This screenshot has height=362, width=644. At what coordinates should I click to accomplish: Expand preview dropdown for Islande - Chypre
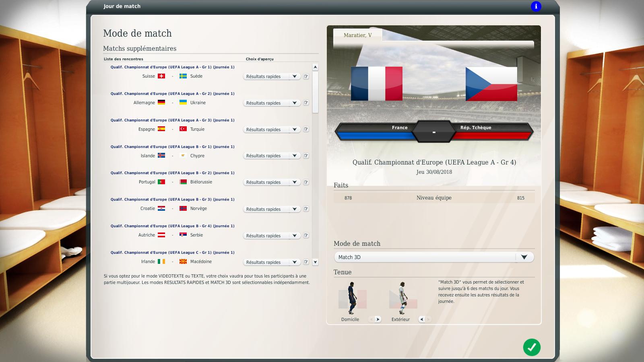point(272,156)
